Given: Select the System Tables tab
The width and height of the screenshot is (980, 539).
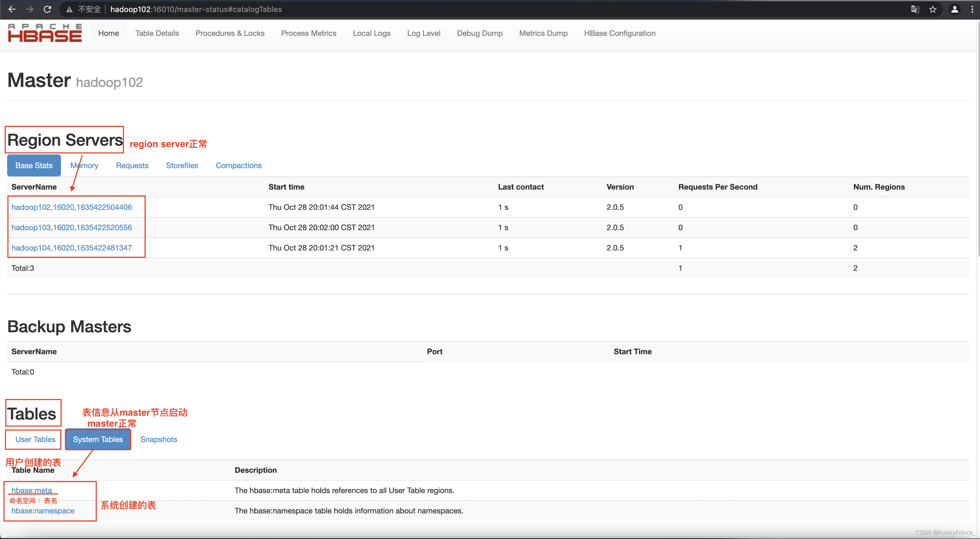Looking at the screenshot, I should click(98, 440).
